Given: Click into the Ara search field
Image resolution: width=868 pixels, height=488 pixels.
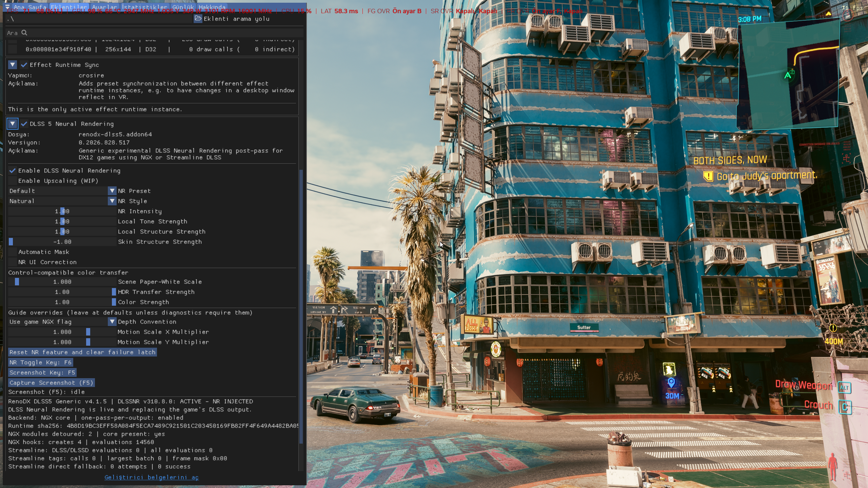Looking at the screenshot, I should (155, 33).
